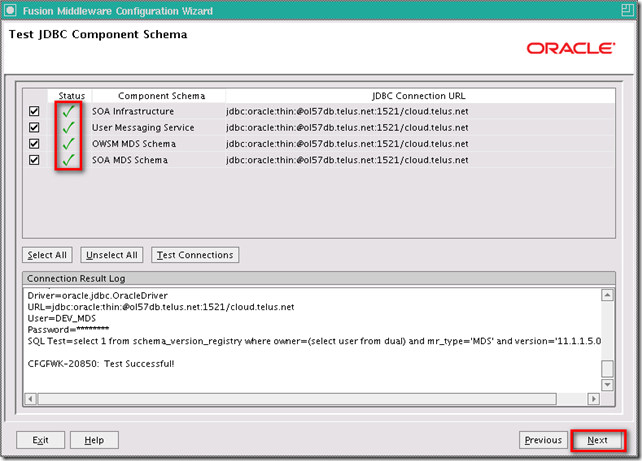
Task: Click the log scroll right arrow
Action: [x=593, y=399]
